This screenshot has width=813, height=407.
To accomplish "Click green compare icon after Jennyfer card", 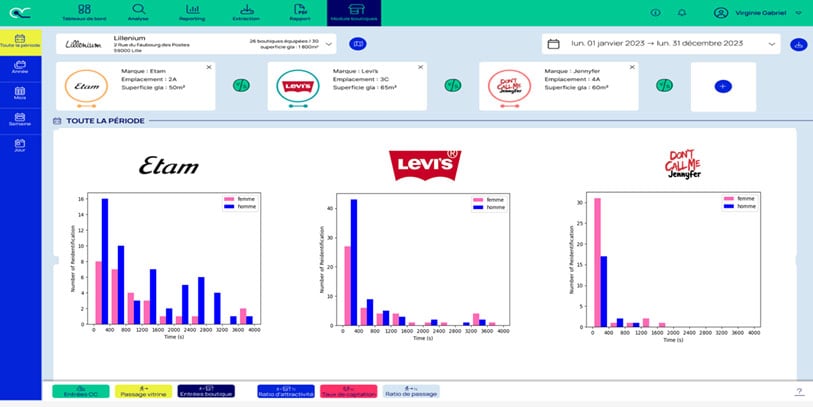I will pos(664,86).
